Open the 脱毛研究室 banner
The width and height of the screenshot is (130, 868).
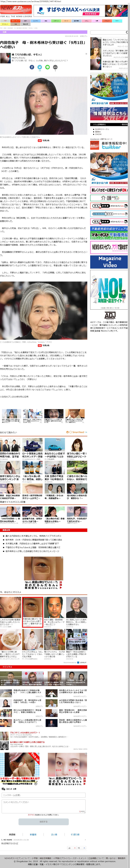point(109,222)
